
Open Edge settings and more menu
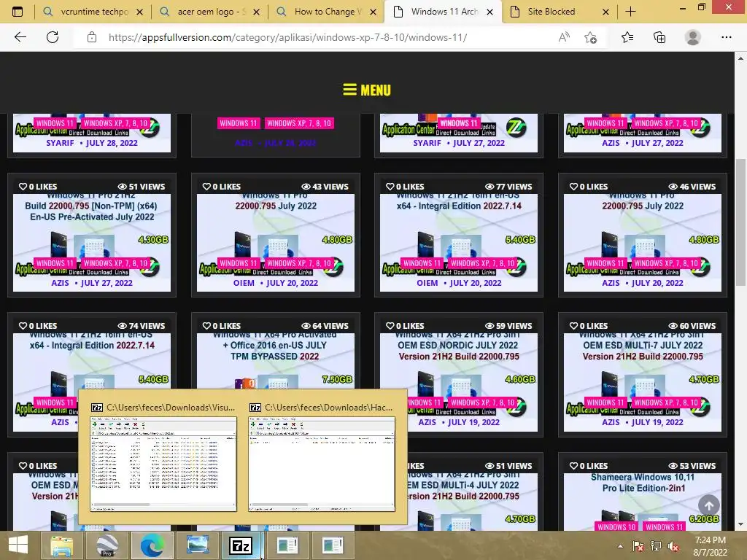(726, 37)
